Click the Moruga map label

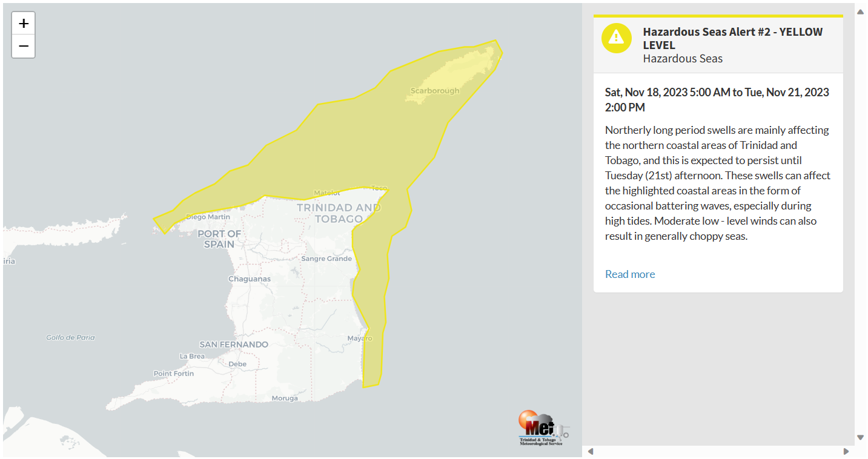[285, 398]
